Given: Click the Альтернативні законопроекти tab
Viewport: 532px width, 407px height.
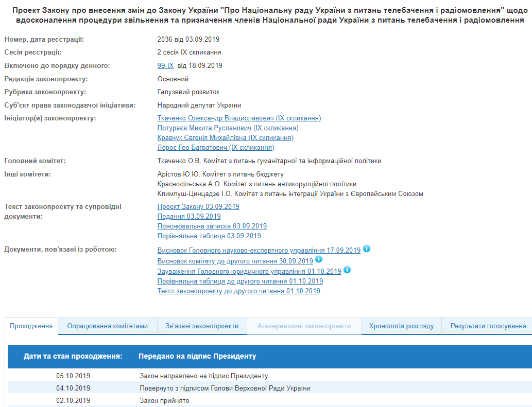Looking at the screenshot, I should point(304,326).
